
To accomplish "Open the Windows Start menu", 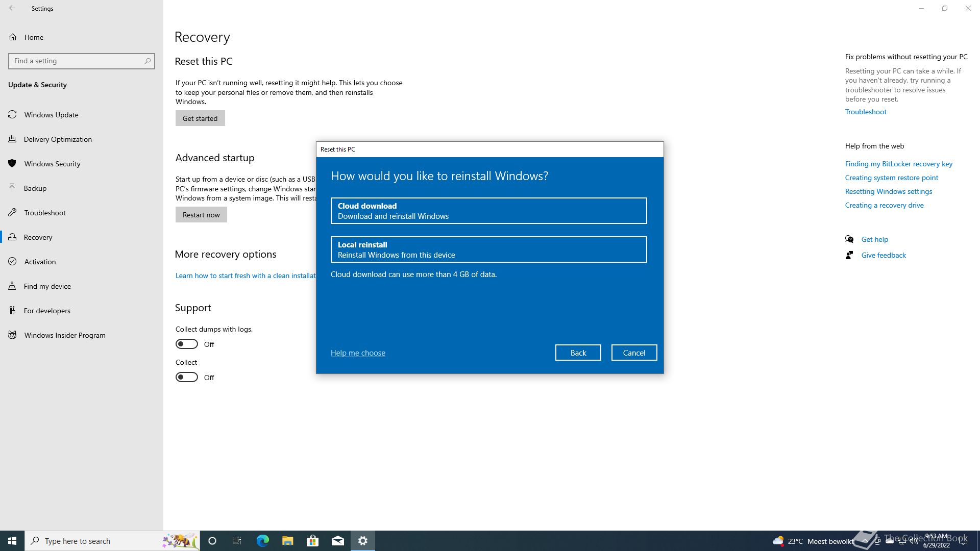I will [12, 541].
